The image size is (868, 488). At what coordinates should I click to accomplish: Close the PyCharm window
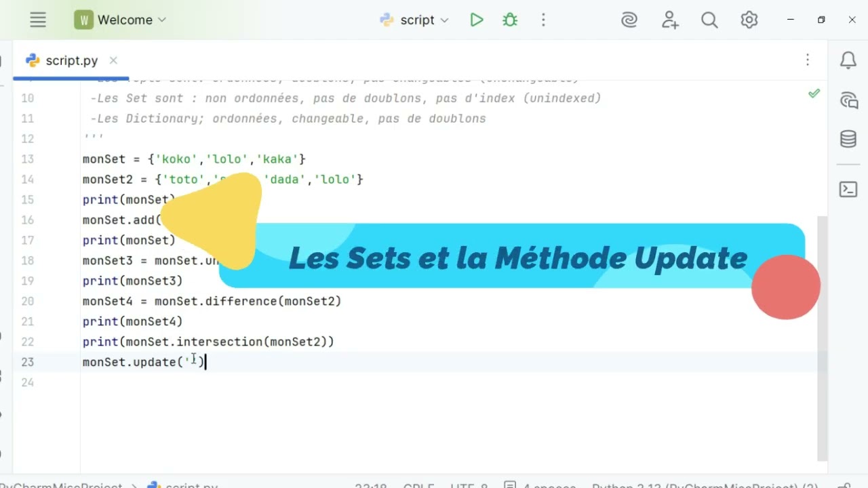coord(852,20)
